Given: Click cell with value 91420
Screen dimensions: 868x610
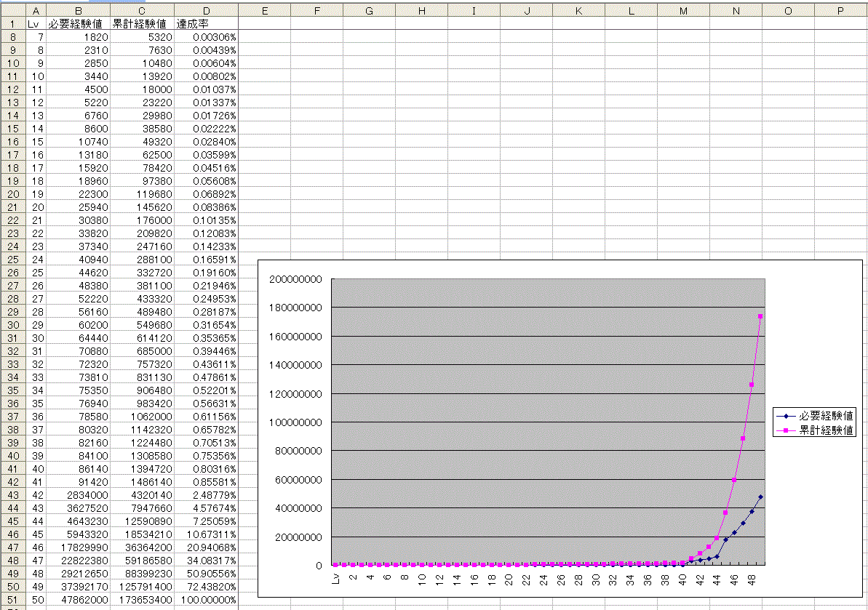Looking at the screenshot, I should point(78,482).
